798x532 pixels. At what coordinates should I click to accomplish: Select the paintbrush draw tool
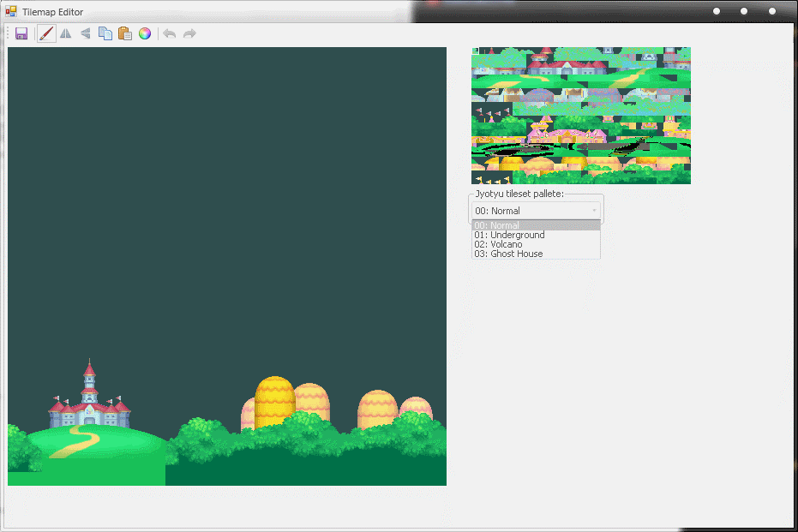pos(46,33)
